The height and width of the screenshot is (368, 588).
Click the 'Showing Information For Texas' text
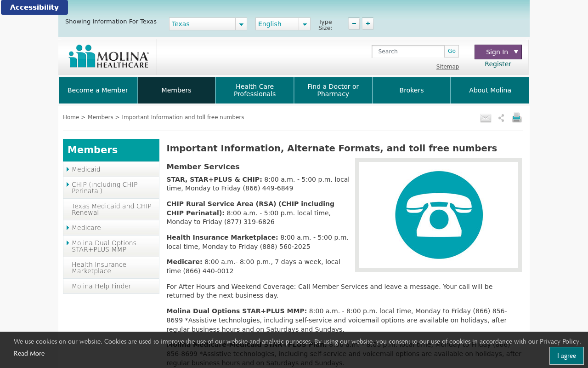(111, 22)
